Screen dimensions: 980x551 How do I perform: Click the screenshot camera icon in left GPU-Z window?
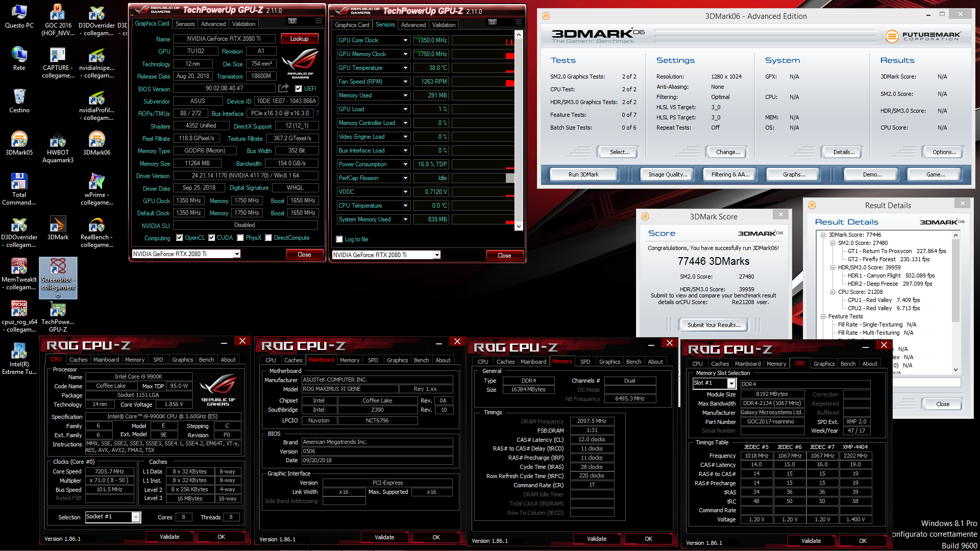click(292, 21)
